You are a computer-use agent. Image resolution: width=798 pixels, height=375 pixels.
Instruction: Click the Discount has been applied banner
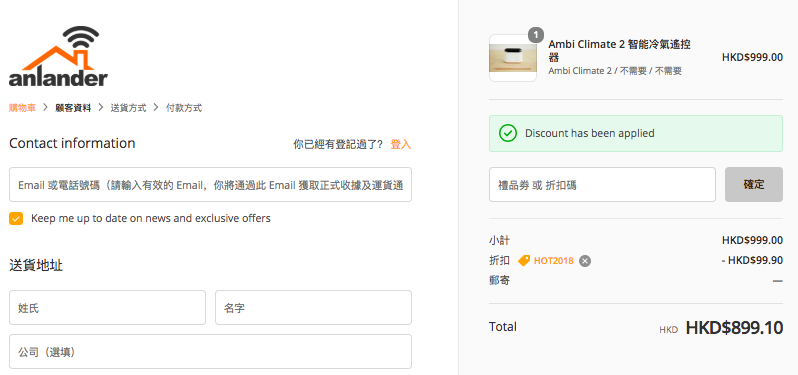[636, 133]
